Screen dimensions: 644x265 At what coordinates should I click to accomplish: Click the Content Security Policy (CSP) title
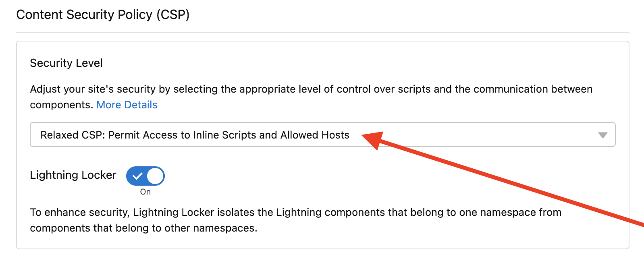(103, 15)
